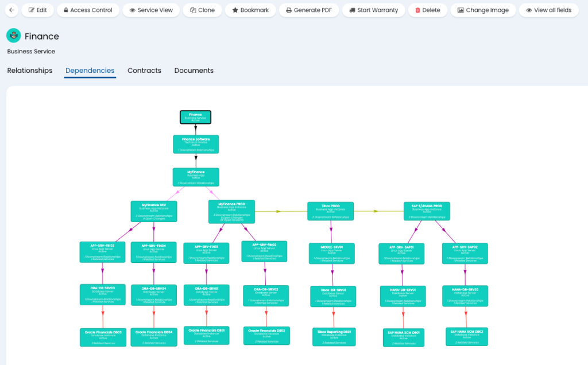Viewport: 588px width, 365px height.
Task: Select the Finance Software node
Action: click(x=196, y=144)
